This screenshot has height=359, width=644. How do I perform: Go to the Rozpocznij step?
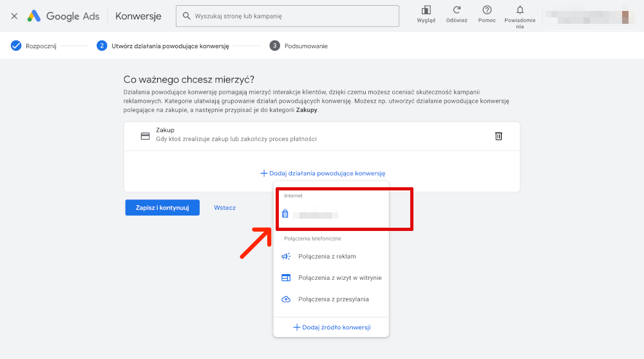click(33, 46)
